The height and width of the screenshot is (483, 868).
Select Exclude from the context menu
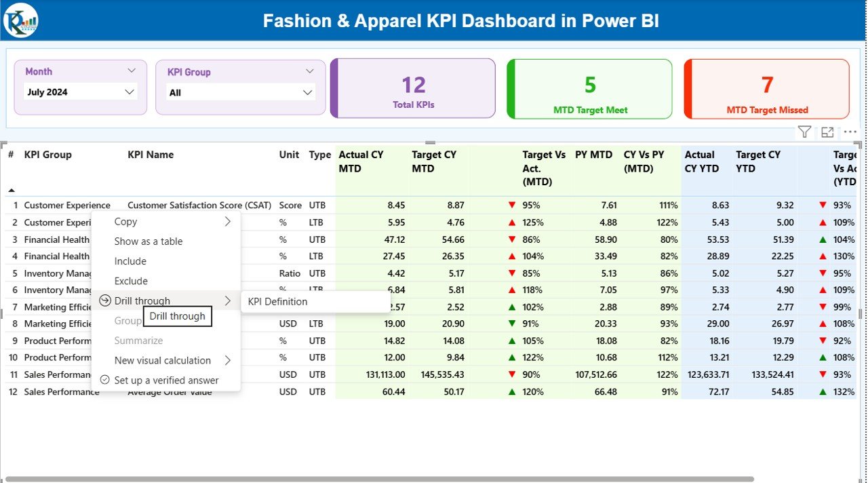(x=131, y=281)
